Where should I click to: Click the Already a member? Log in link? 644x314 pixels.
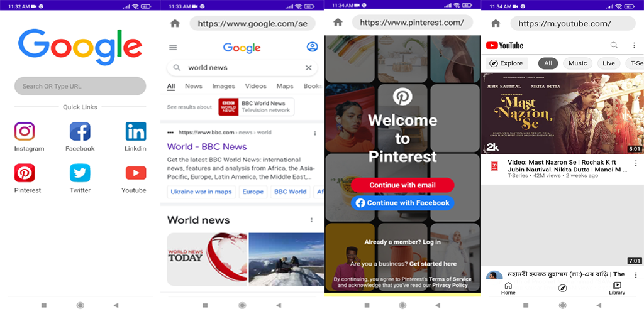[x=402, y=242]
